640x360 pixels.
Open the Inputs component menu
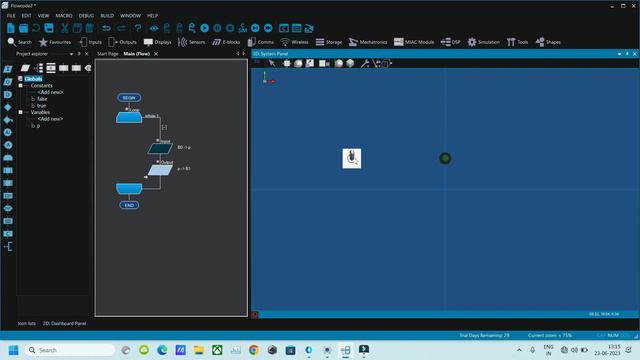click(90, 42)
